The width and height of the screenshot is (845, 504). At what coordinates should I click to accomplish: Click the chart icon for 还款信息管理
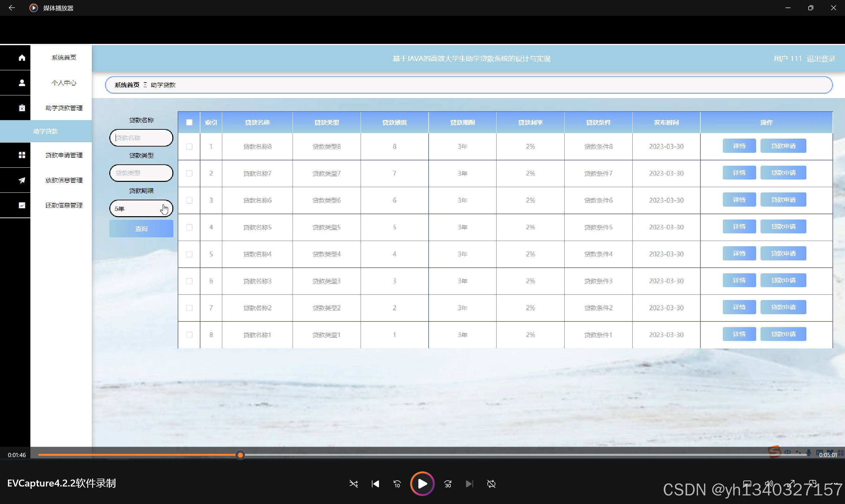22,206
